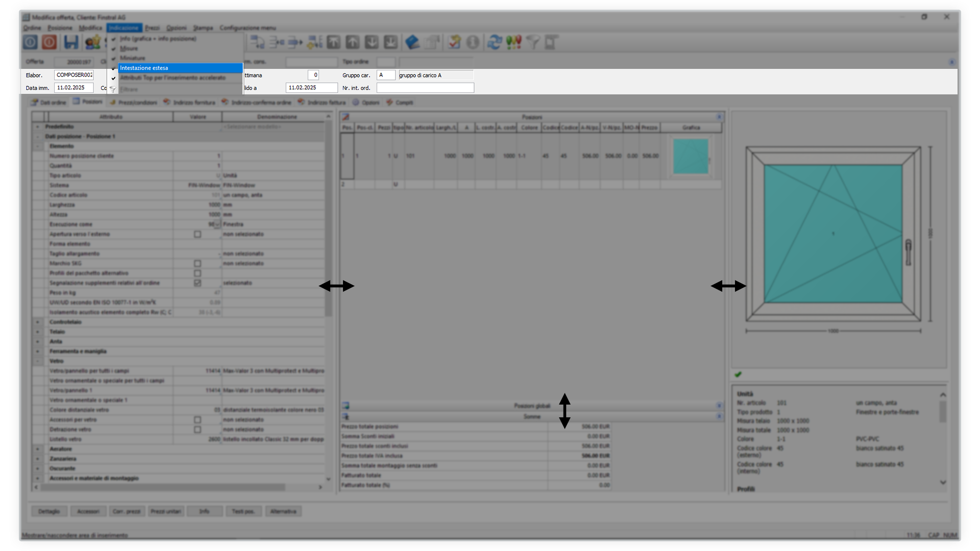Click the blue power icon in toolbar
This screenshot has height=551, width=980.
30,42
